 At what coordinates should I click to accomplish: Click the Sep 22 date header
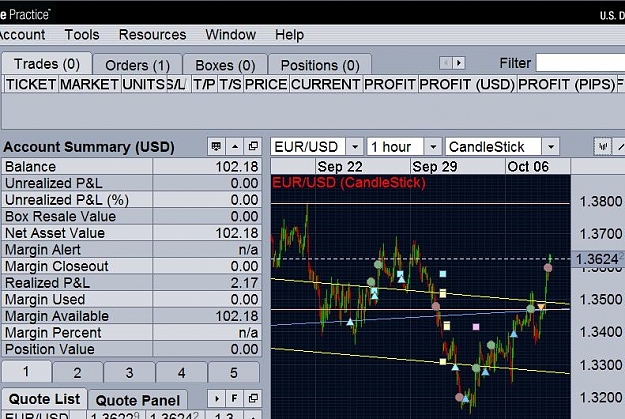[x=340, y=166]
